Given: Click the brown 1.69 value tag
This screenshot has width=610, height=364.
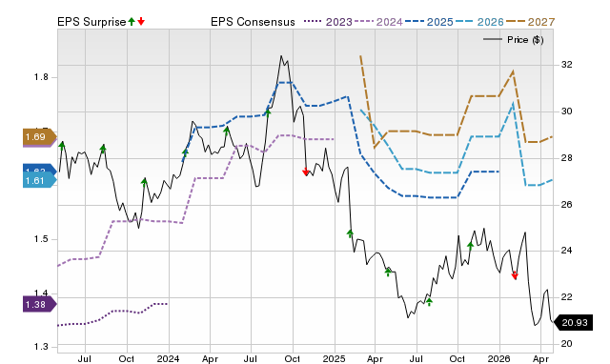Looking at the screenshot, I should (x=39, y=137).
